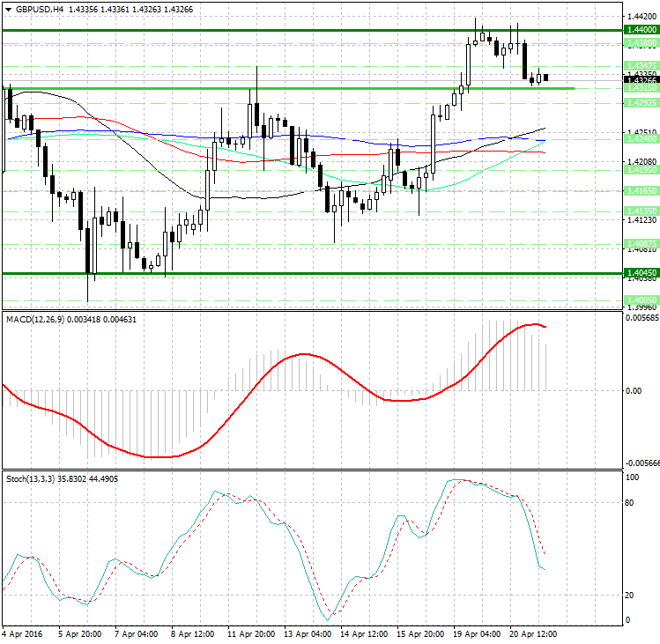
Task: Select the 1.40050 price level label
Action: (x=639, y=301)
